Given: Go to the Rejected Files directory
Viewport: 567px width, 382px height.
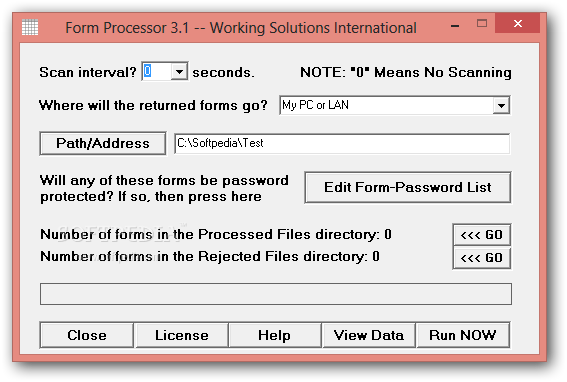Looking at the screenshot, I should pyautogui.click(x=481, y=258).
